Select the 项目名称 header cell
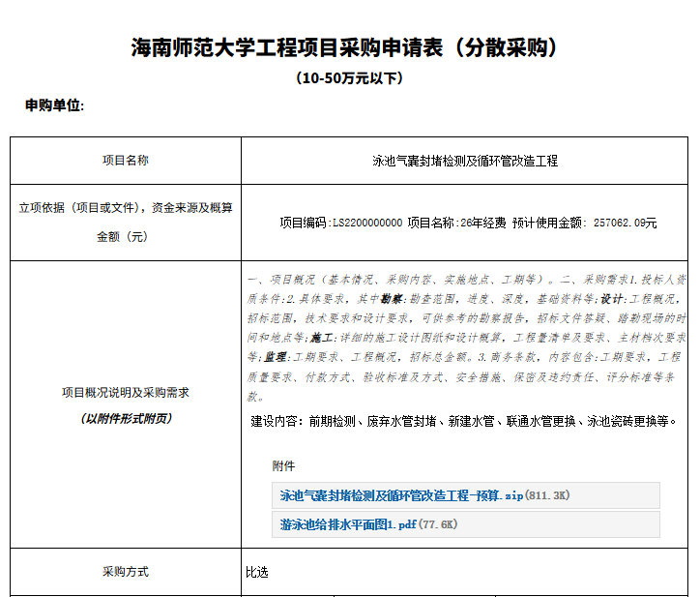This screenshot has height=597, width=700. coord(126,161)
